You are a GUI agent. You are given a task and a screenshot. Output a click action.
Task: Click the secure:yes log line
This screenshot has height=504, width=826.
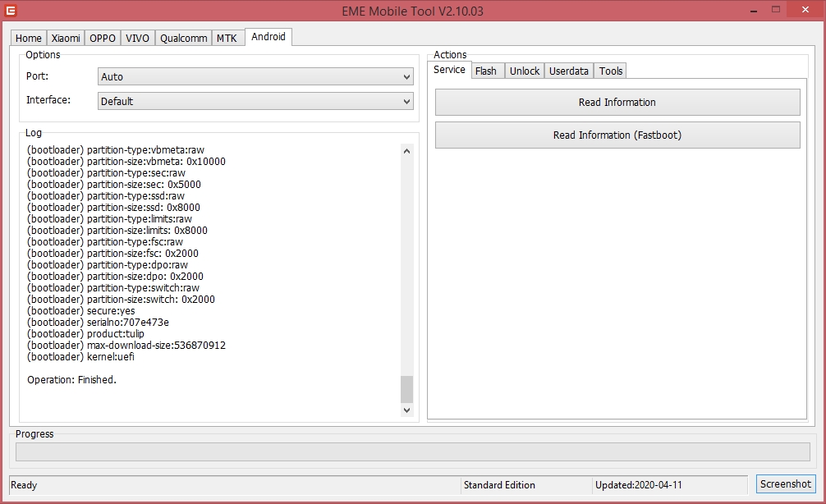[x=81, y=311]
